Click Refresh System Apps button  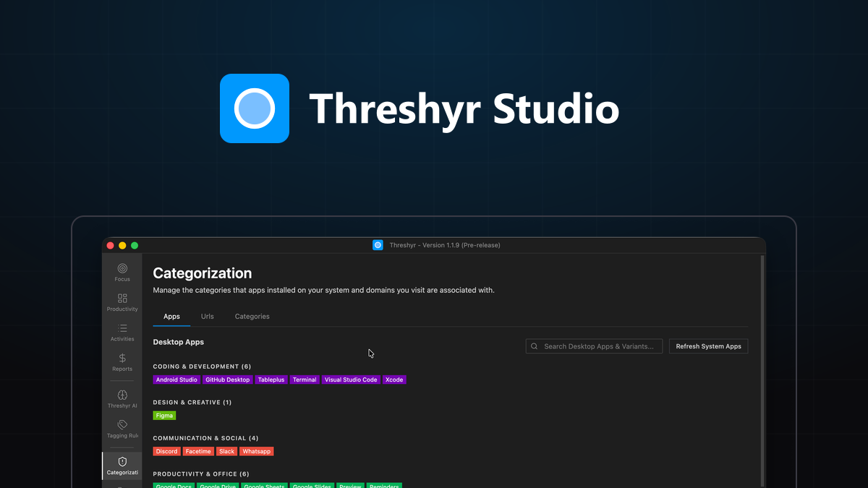pos(709,346)
